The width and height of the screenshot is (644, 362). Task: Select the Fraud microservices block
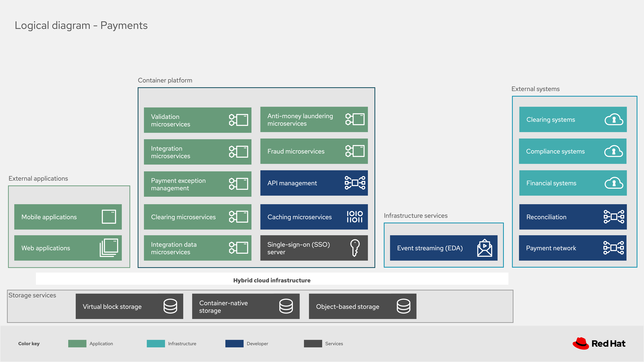pyautogui.click(x=314, y=151)
